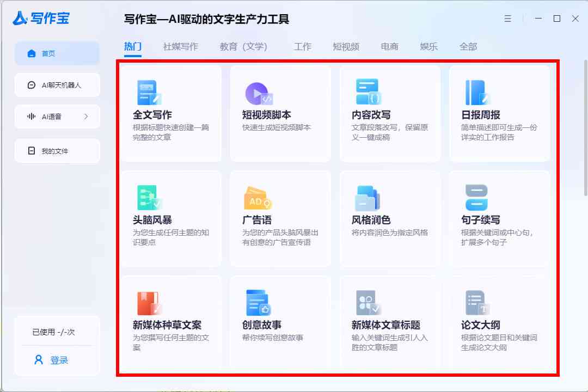Click the 短视频脚本 title text
The width and height of the screenshot is (588, 392).
(x=267, y=115)
